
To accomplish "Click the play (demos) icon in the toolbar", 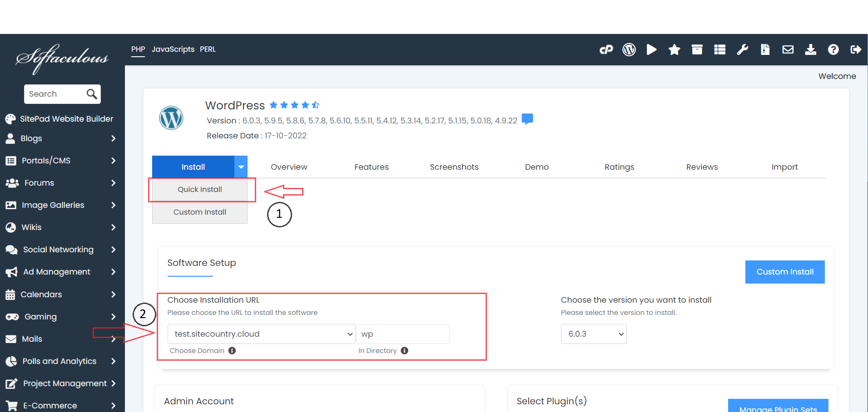I will point(652,49).
